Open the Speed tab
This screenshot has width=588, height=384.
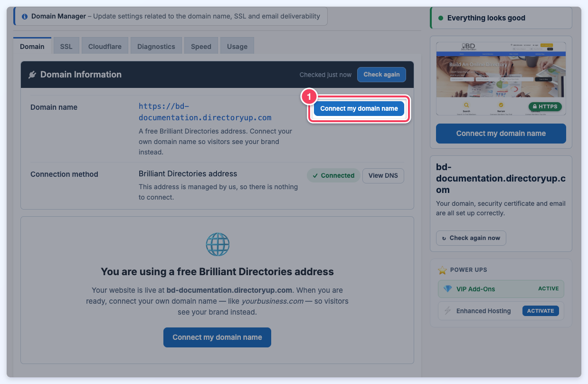(x=201, y=46)
